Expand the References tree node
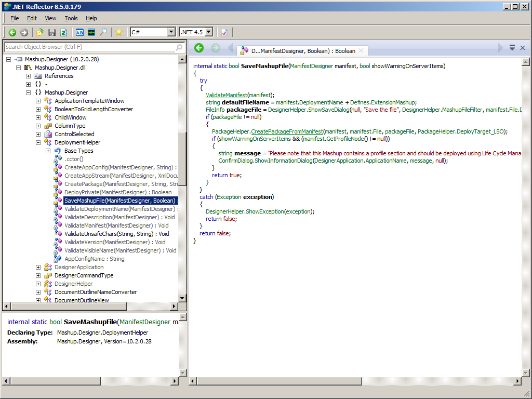Viewport: 532px width, 399px height. point(28,76)
